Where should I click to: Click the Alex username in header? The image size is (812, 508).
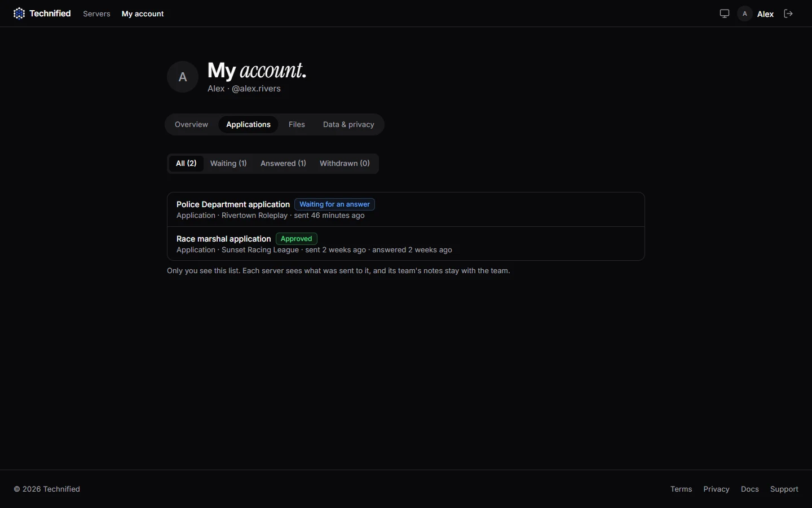pyautogui.click(x=765, y=14)
